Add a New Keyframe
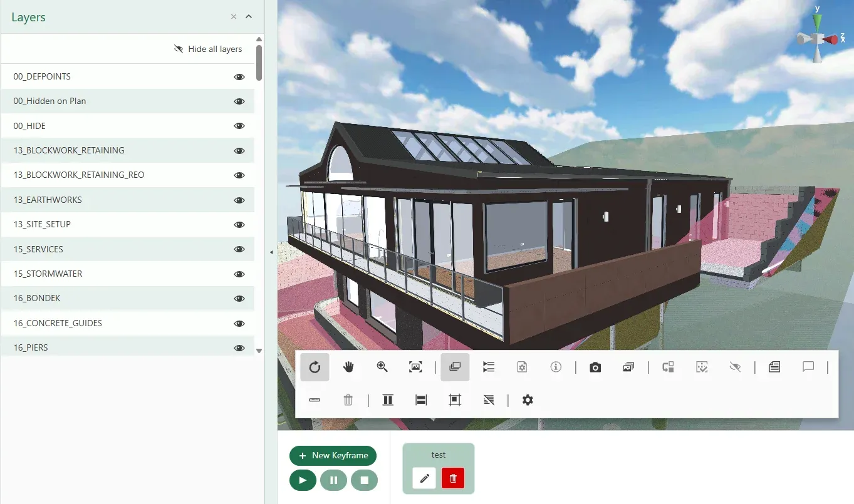Viewport: 854px width, 504px height. (x=333, y=456)
